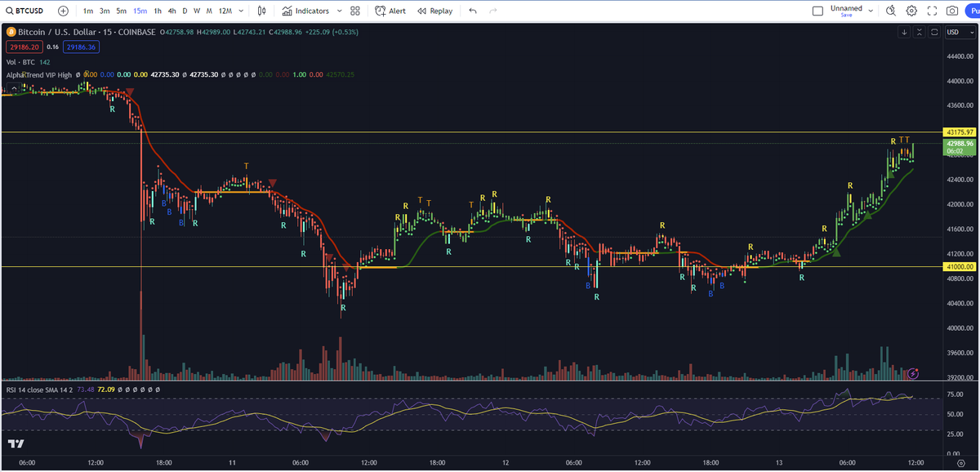Open the Indicators dialog
The image size is (980, 472).
[305, 11]
